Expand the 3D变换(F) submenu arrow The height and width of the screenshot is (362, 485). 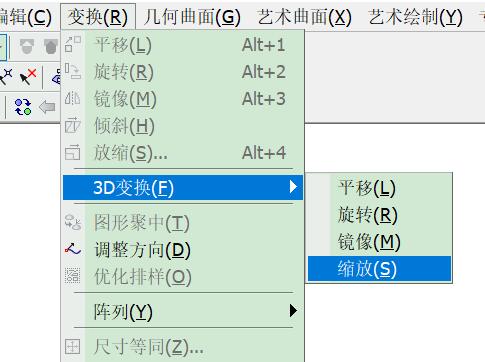click(293, 187)
